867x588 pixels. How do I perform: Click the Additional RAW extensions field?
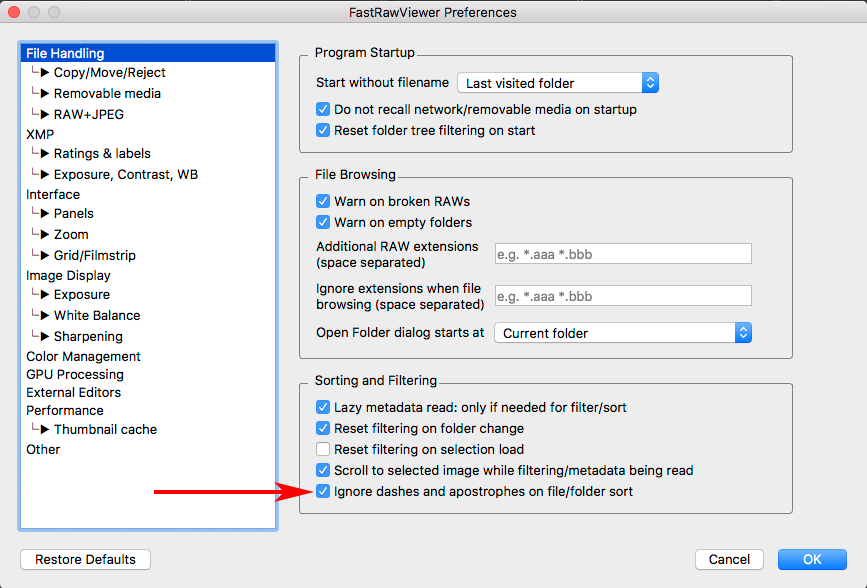click(622, 254)
